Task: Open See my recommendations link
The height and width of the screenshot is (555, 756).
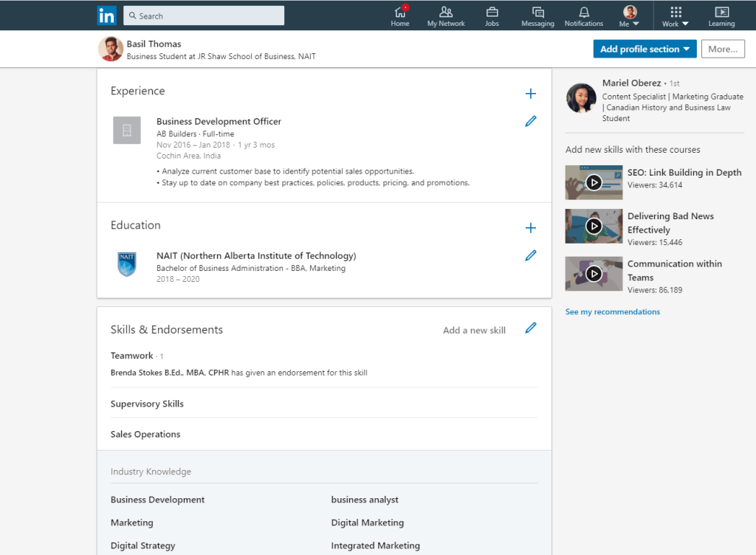Action: tap(613, 312)
